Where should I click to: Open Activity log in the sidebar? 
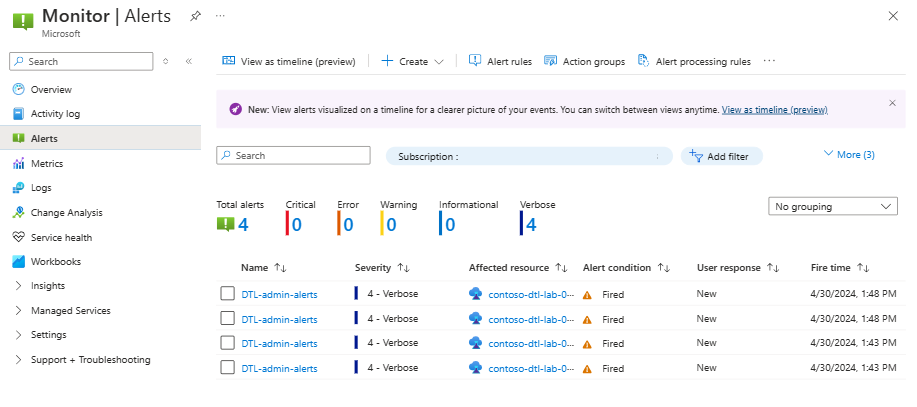click(56, 114)
